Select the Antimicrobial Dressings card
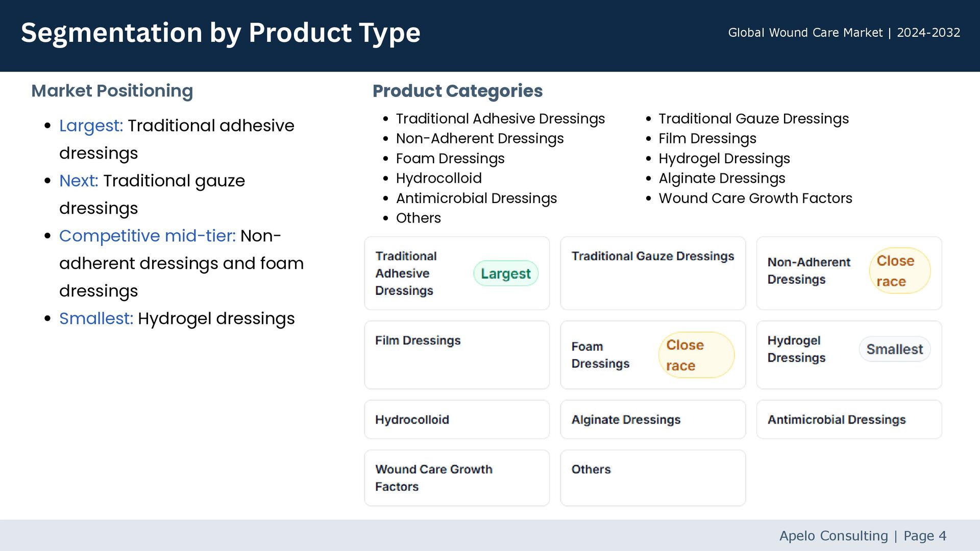 tap(848, 419)
